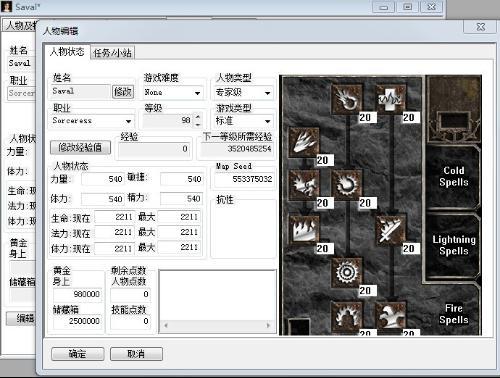This screenshot has height=378, width=500.
Task: Click the 人物点数 field showing 0
Action: pyautogui.click(x=131, y=294)
